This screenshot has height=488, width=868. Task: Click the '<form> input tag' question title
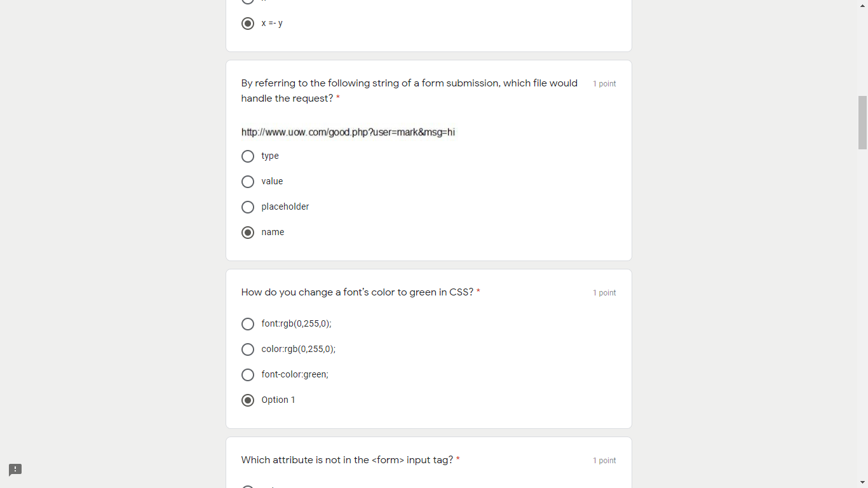point(347,459)
